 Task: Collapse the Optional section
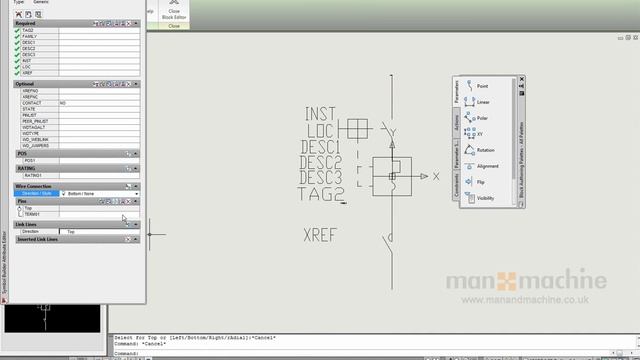136,84
